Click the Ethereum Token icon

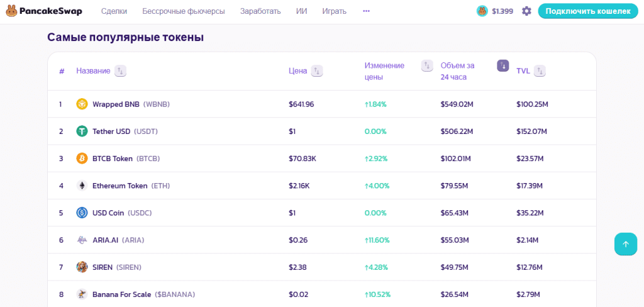pos(82,186)
